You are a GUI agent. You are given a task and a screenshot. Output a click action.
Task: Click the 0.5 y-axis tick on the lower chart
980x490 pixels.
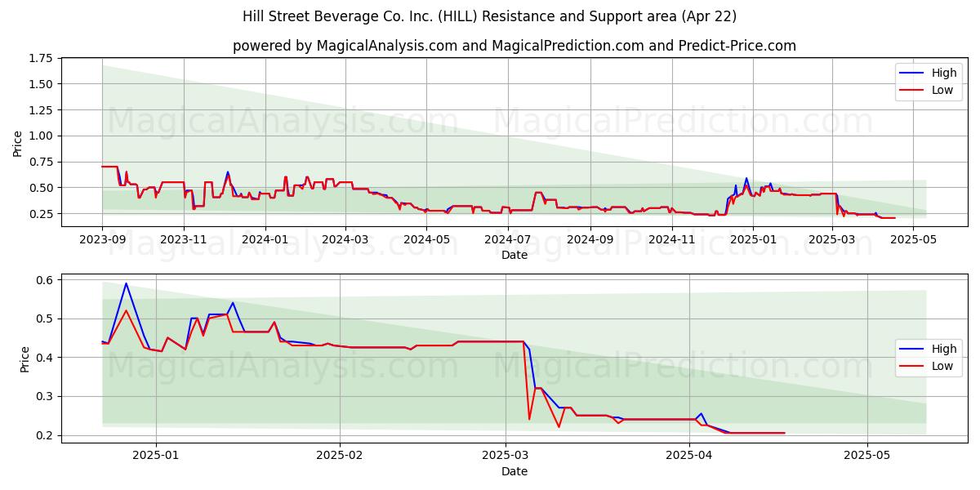(47, 318)
